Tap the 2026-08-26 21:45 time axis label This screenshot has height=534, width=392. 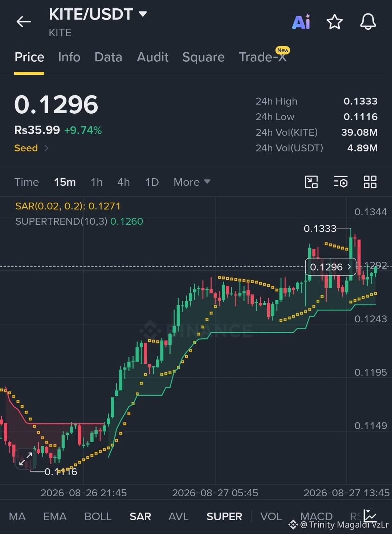(83, 493)
